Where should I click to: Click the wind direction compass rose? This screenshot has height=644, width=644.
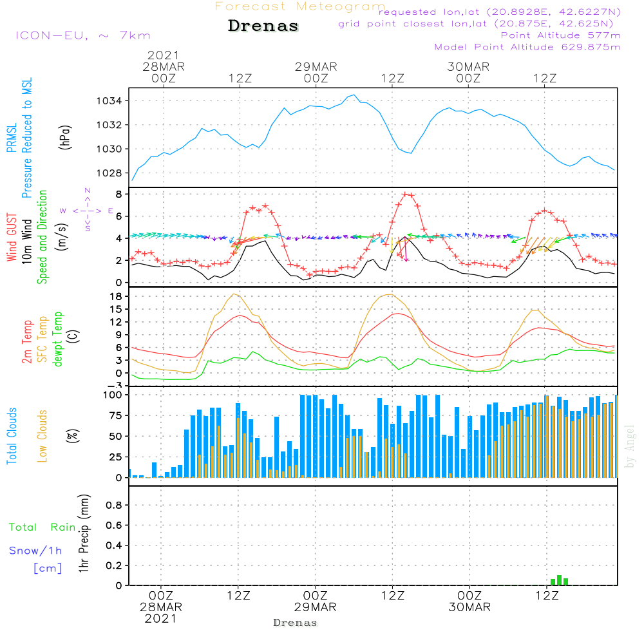click(87, 211)
